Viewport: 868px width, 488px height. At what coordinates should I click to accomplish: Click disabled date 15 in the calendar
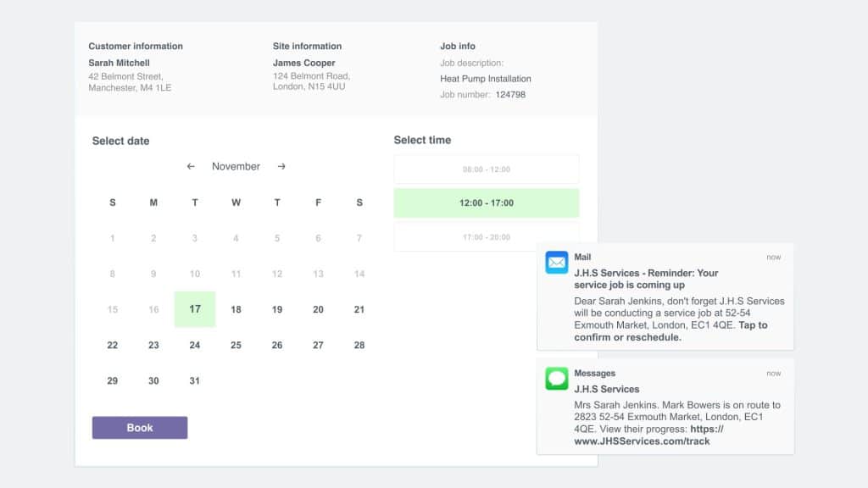113,310
